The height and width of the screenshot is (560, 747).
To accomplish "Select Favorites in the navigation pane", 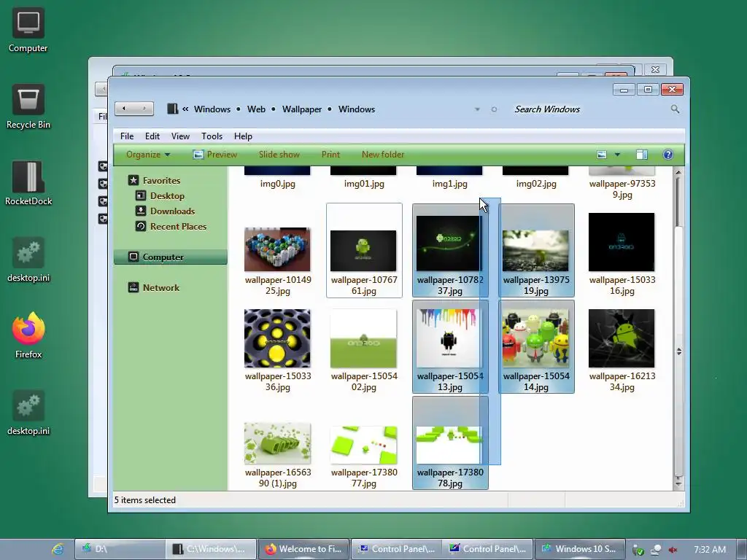I will 155,181.
